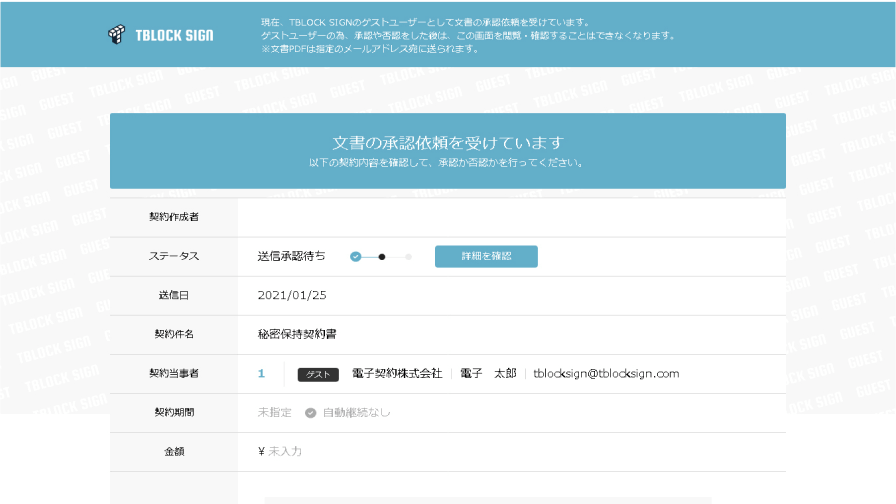Click the status text 送信承認待ち
Screen dimensions: 896x504
pos(291,257)
